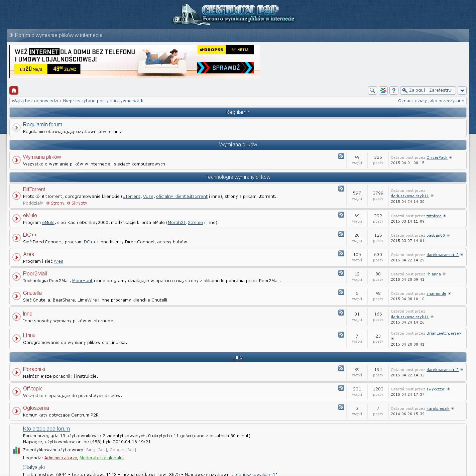Click forum status icon beside Ares

pos(16,257)
